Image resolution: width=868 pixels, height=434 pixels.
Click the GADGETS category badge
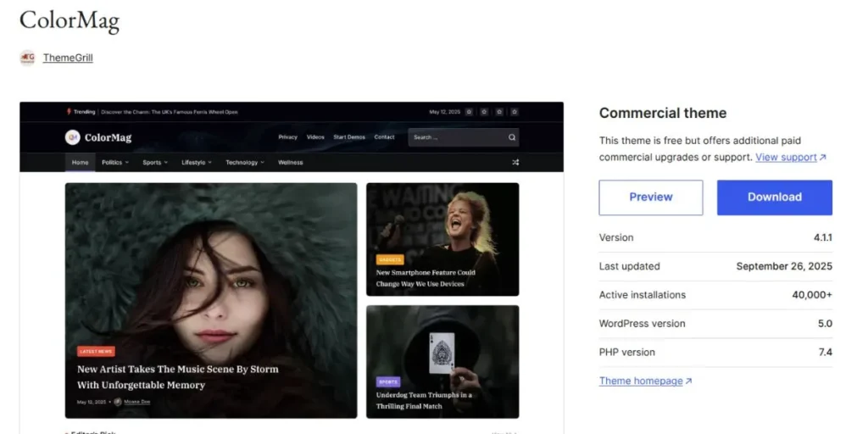pos(390,259)
